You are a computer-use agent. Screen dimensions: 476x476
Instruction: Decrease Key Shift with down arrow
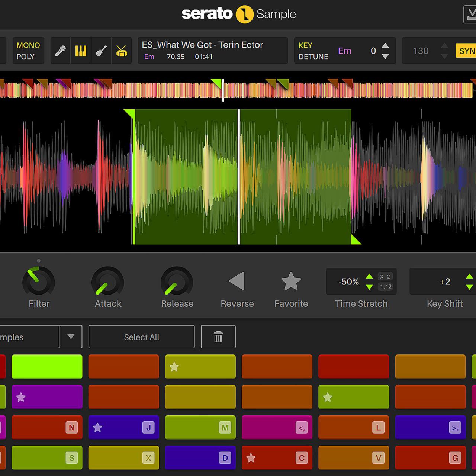[470, 287]
